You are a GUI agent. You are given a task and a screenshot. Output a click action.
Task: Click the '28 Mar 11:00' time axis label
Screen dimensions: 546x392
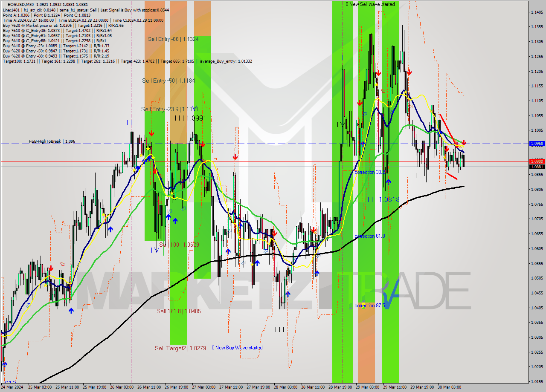[313, 387]
